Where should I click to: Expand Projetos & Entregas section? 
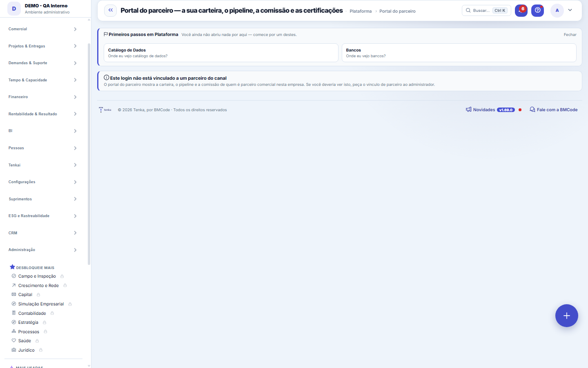[x=43, y=46]
